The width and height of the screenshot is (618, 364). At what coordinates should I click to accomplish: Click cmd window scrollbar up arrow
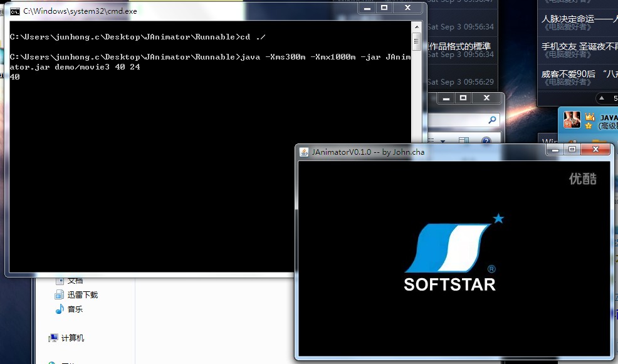(416, 26)
